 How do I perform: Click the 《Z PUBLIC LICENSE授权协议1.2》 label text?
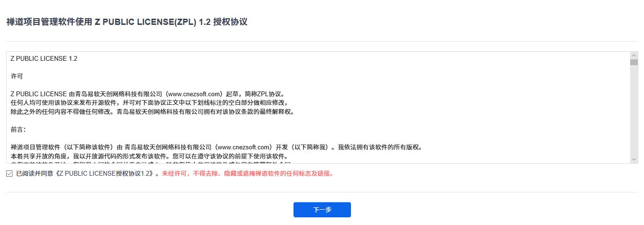click(x=105, y=173)
